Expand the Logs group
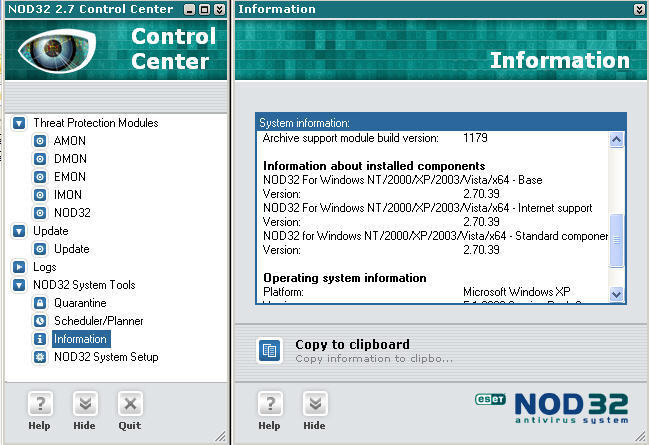 click(19, 267)
